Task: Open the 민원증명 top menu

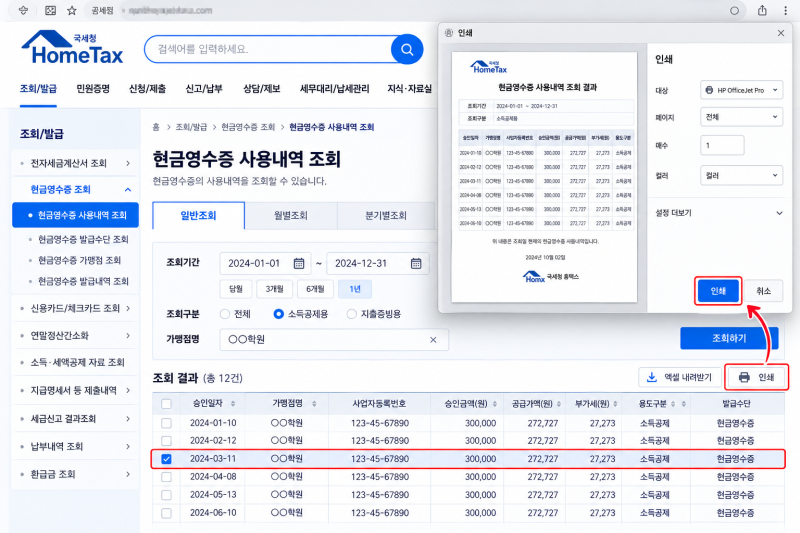Action: tap(93, 89)
